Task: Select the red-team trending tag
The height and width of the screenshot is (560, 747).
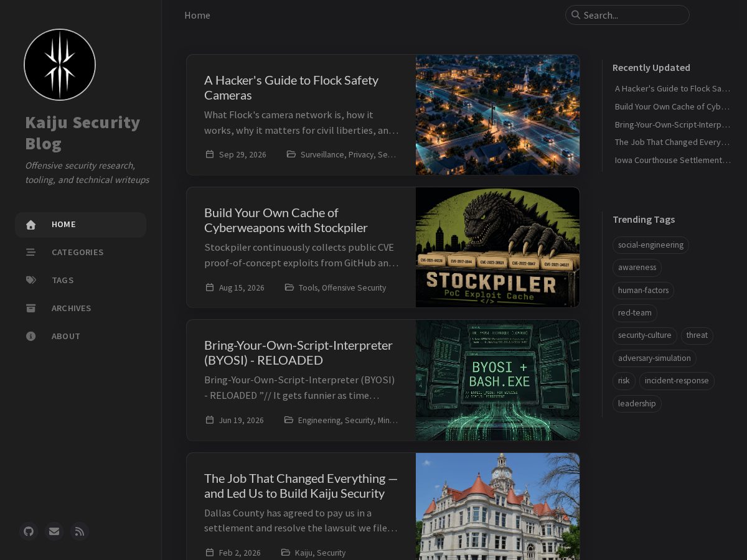Action: click(635, 312)
